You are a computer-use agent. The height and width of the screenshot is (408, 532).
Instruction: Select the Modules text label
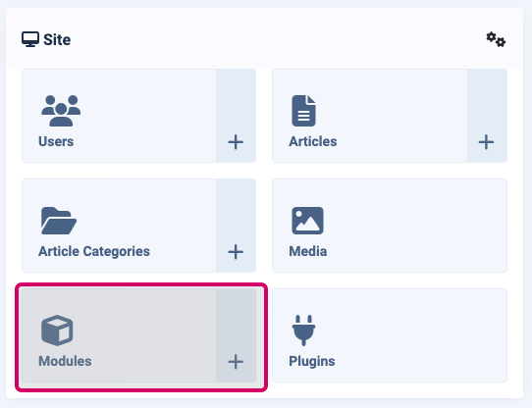pyautogui.click(x=65, y=361)
